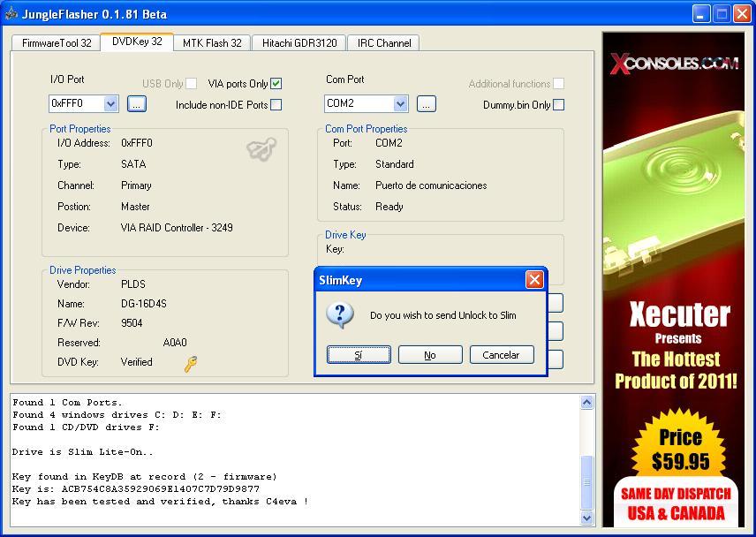The height and width of the screenshot is (537, 756).
Task: Click the gold DVD Key verified icon
Action: (x=191, y=363)
